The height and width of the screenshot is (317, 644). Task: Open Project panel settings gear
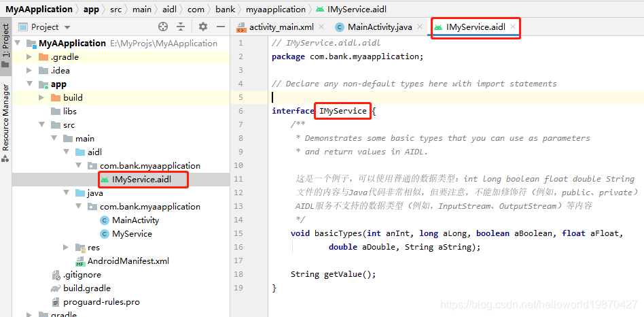(x=203, y=27)
